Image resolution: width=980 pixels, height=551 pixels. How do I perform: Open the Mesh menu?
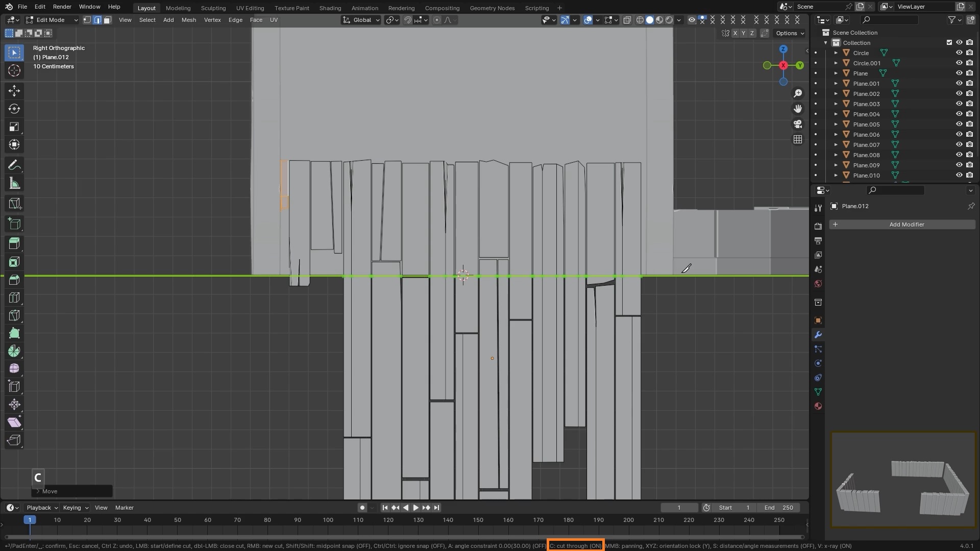[189, 20]
